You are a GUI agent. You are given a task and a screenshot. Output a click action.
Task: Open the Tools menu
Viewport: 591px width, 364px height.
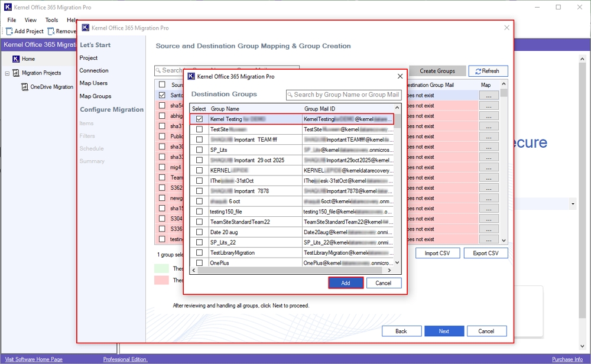coord(51,20)
